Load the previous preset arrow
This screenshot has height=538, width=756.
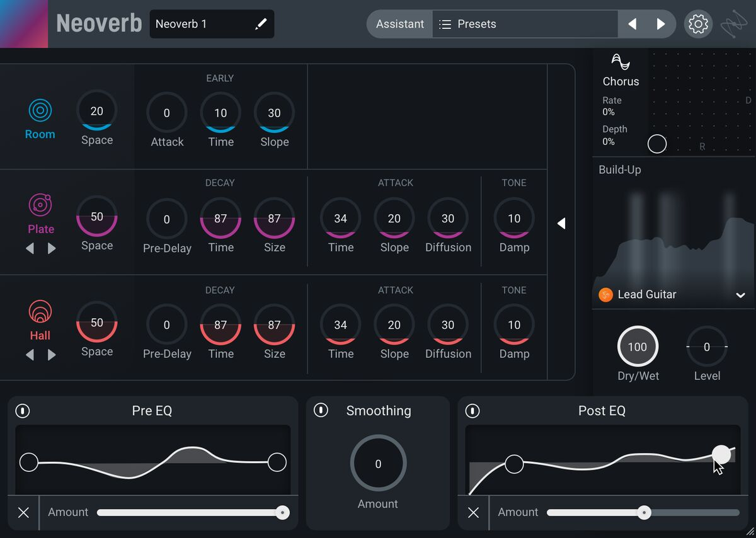point(633,24)
